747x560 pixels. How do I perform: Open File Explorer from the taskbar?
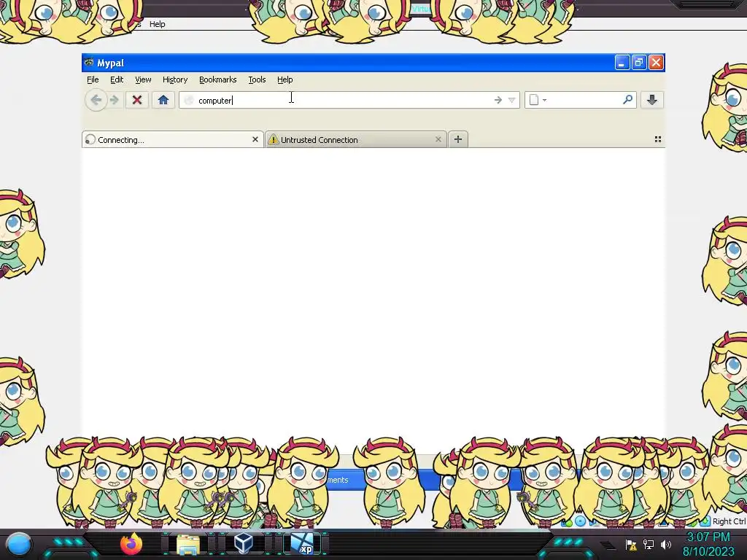[188, 544]
